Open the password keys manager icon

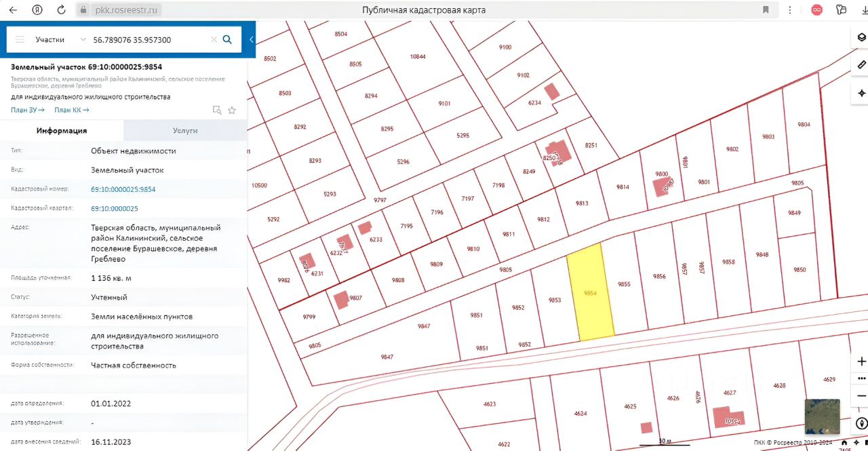point(842,10)
